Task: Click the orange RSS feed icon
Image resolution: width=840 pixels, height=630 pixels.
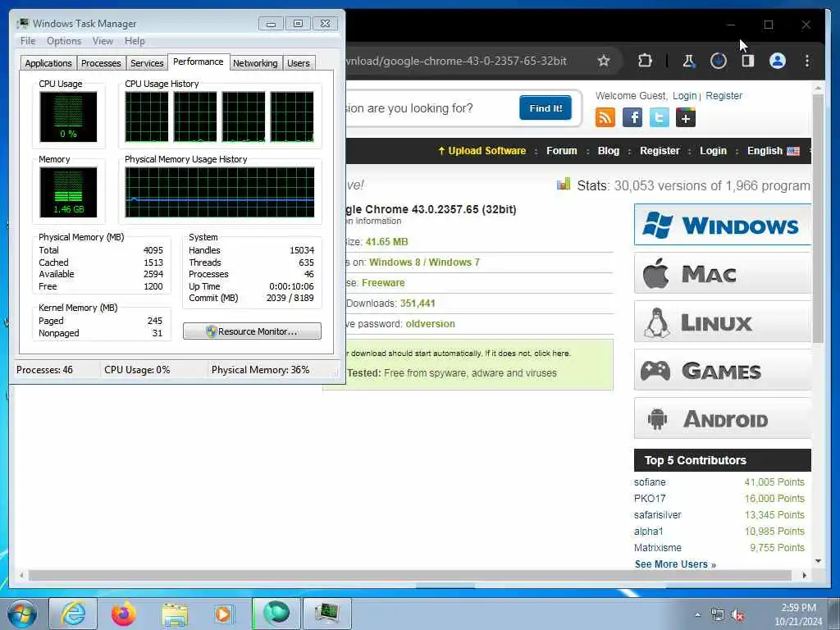Action: tap(605, 117)
